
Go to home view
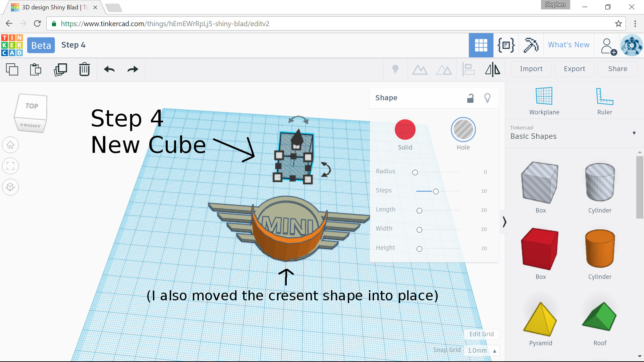(x=10, y=145)
